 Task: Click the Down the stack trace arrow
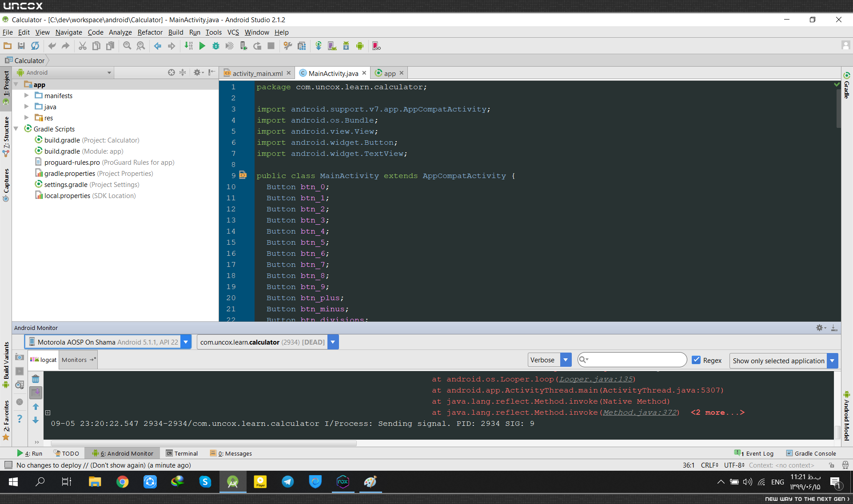[36, 420]
